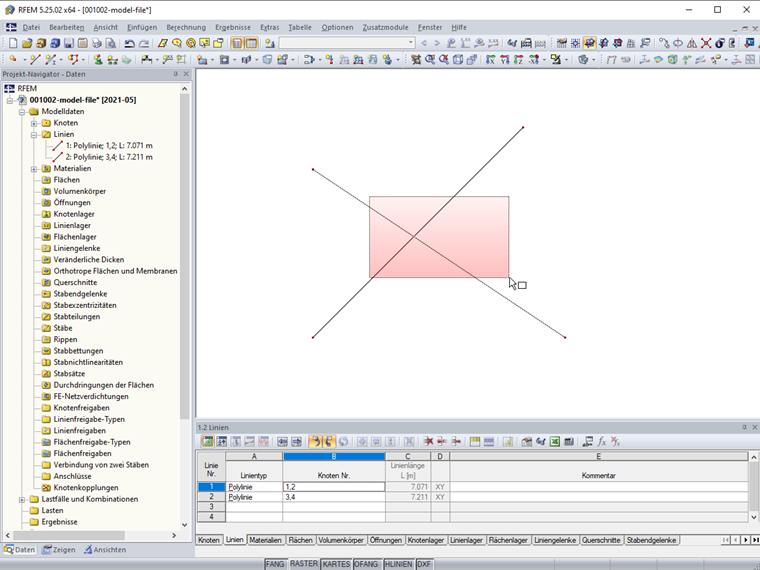The width and height of the screenshot is (760, 570).
Task: Collapse the Linien folder
Action: click(x=34, y=134)
